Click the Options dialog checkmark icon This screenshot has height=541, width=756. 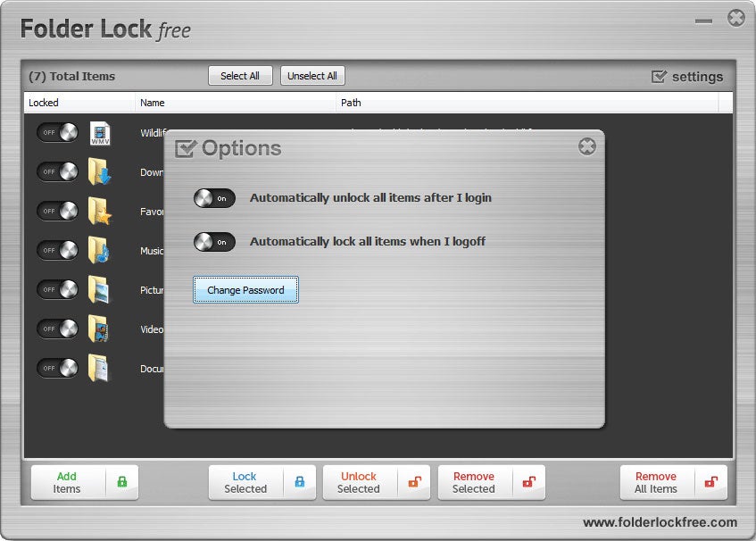[186, 148]
